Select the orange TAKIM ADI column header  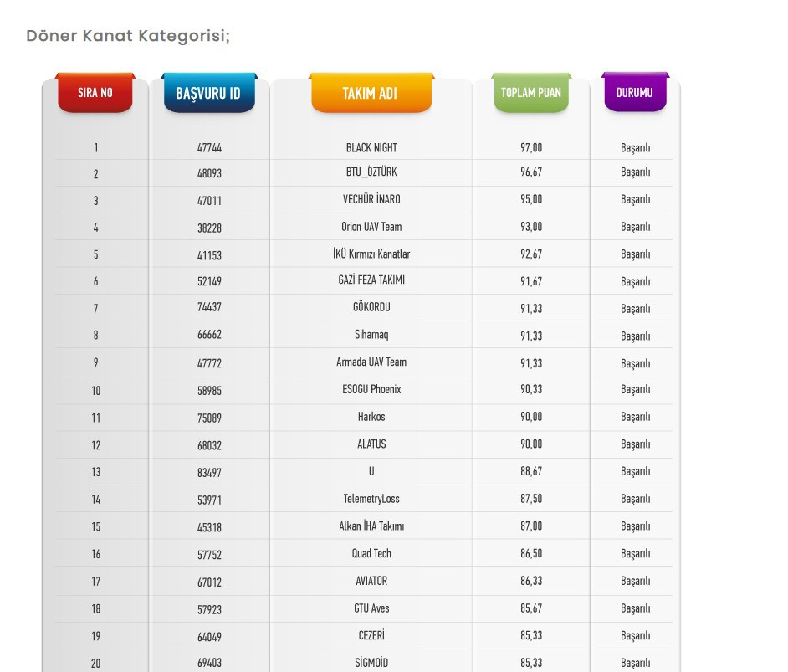(x=371, y=93)
